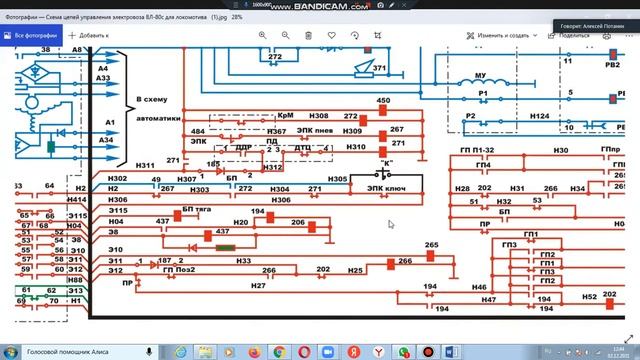This screenshot has height=360, width=640.
Task: Open red Yandex 'Я' taskbar icon
Action: (x=354, y=352)
